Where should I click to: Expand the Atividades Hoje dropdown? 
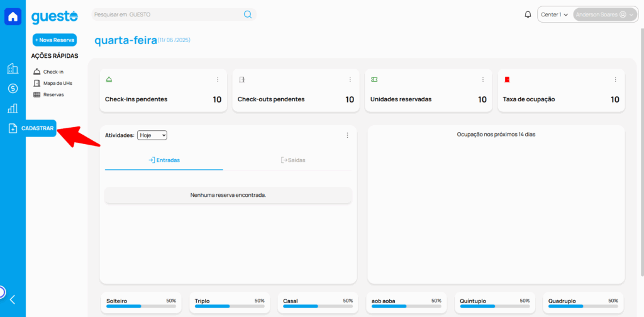point(152,135)
